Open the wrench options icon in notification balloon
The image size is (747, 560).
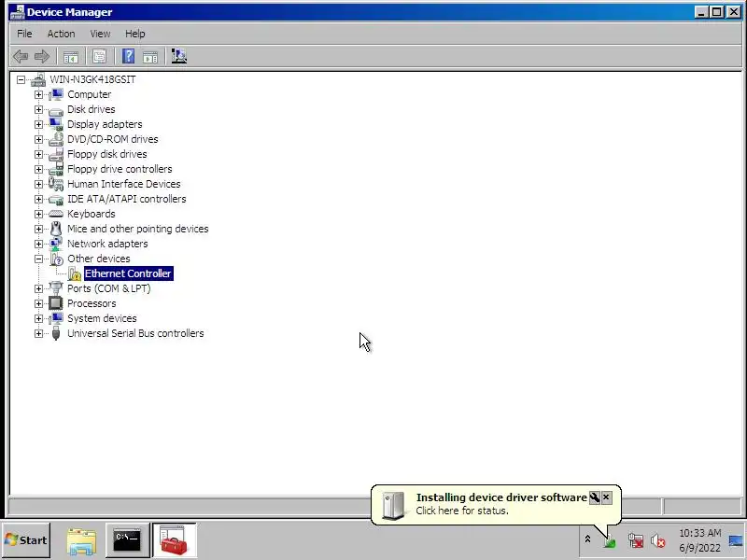(595, 497)
